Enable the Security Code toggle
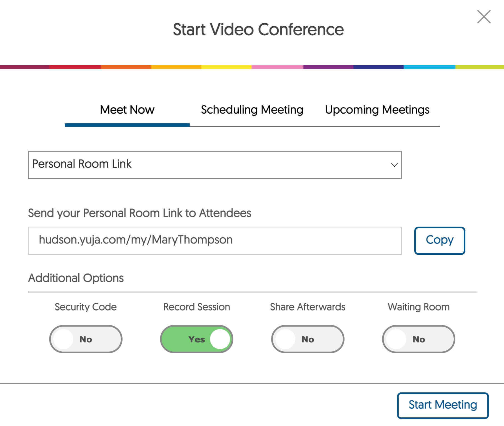 pos(86,339)
